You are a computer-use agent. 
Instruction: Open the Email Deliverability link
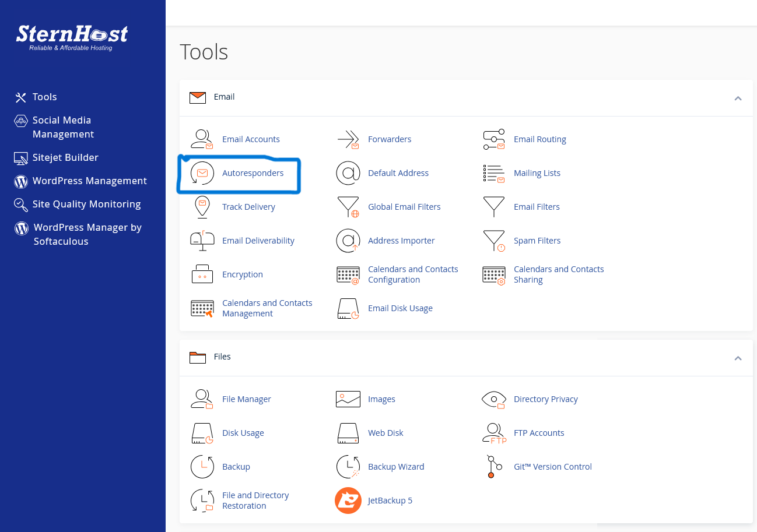(x=258, y=241)
